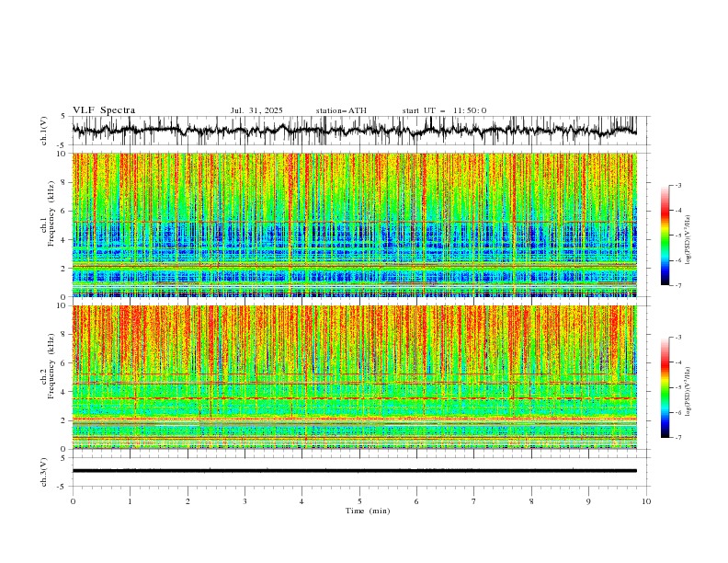Click the "start UT = 11:50:0" header text

click(444, 110)
